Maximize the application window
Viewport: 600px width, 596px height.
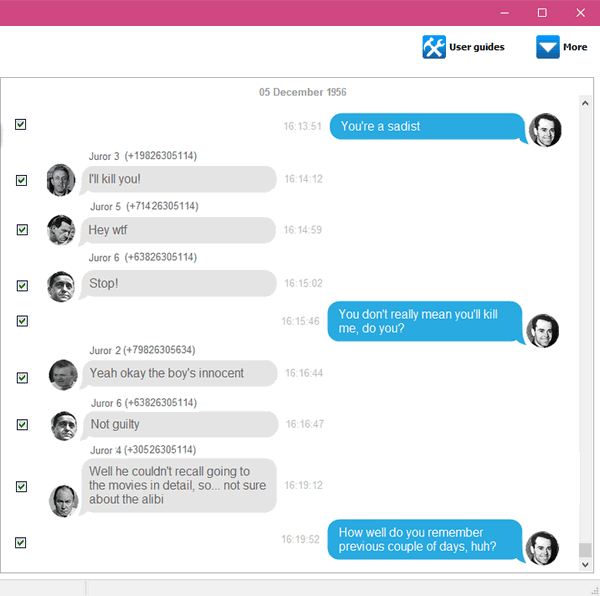(542, 13)
